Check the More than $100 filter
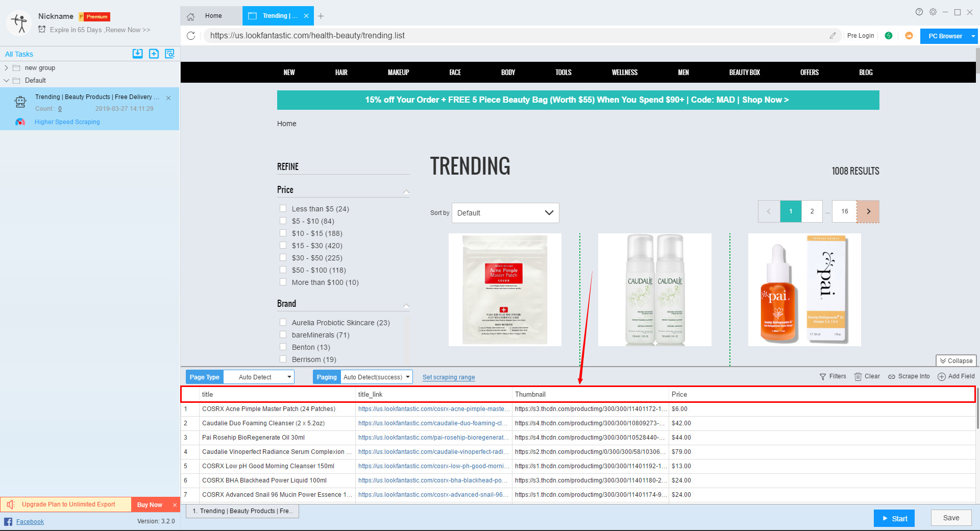 (283, 282)
